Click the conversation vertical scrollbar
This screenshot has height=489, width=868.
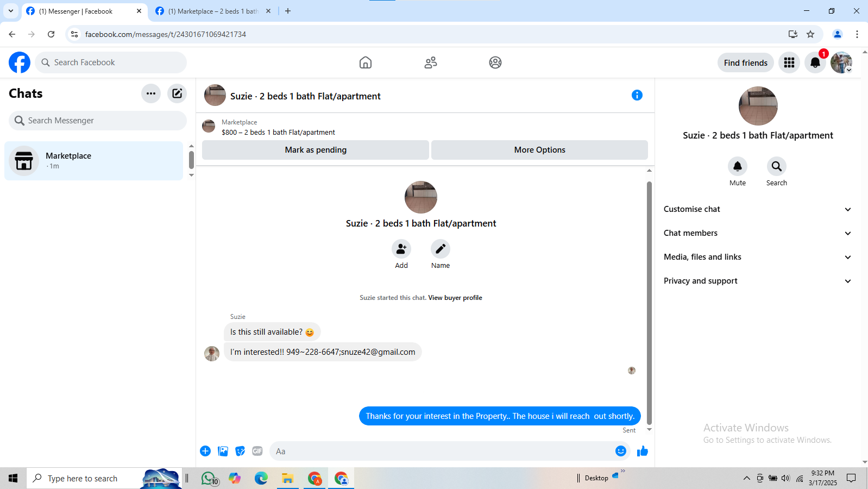point(649,303)
